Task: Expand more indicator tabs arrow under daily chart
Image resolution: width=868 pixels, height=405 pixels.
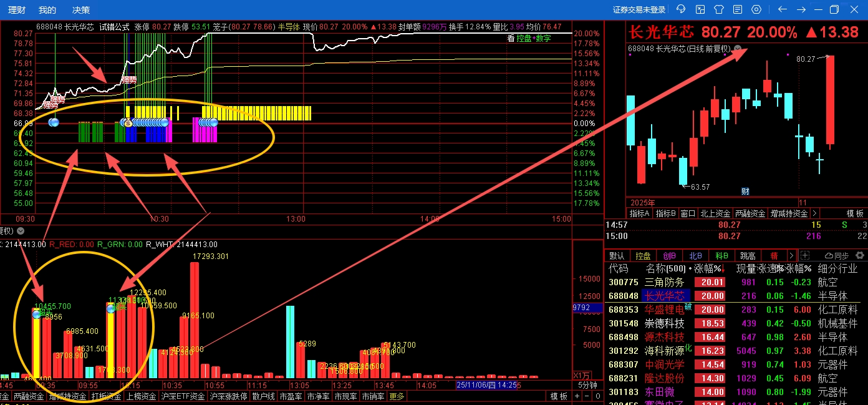Action: coord(814,213)
